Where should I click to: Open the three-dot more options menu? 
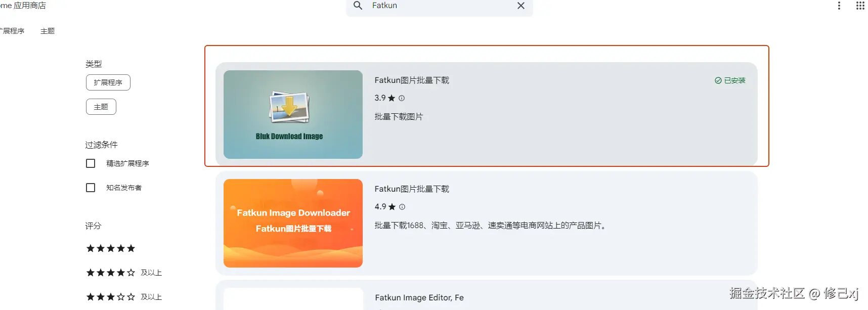[839, 6]
